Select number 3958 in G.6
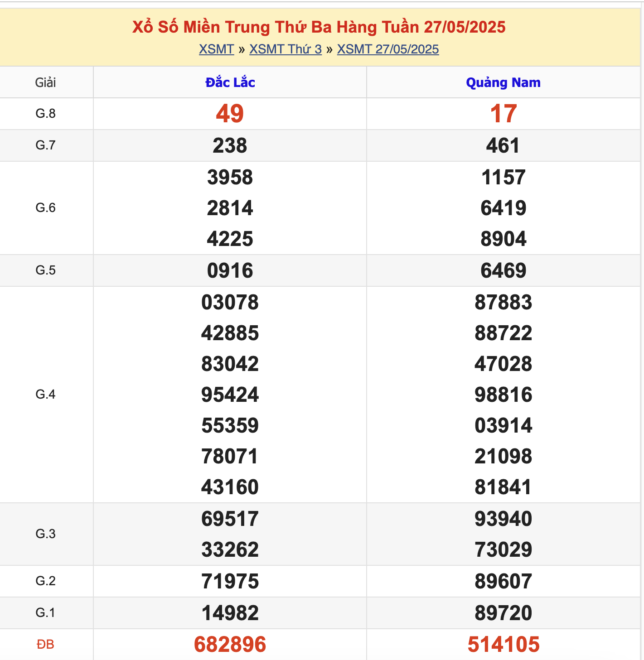Image resolution: width=644 pixels, height=660 pixels. [230, 177]
